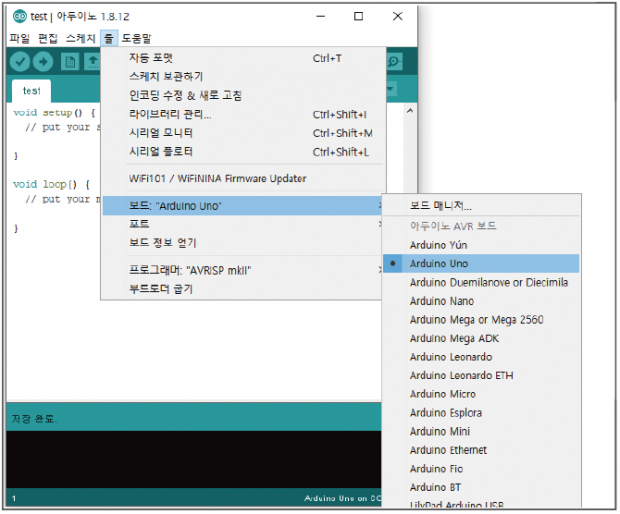Click 라이브러리 관리... menu entry
This screenshot has height=514, width=620.
tap(170, 114)
